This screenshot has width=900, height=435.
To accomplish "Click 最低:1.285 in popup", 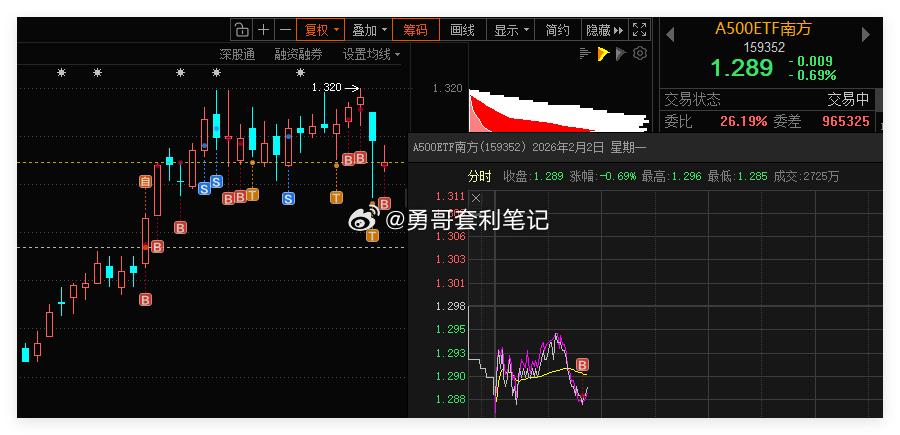I will (x=738, y=176).
